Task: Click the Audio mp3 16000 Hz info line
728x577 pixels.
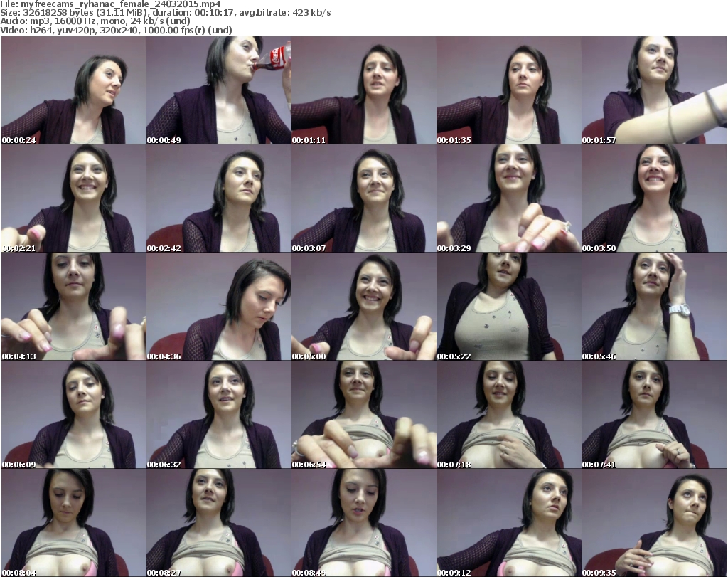Action: (95, 21)
